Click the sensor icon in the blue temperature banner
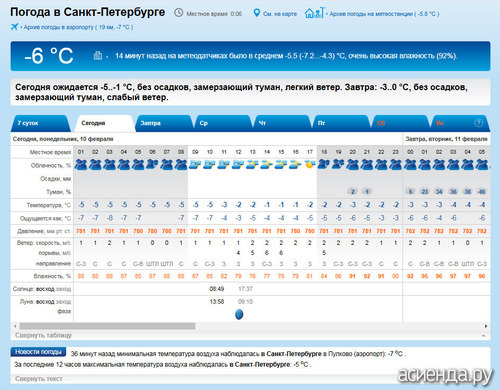Viewport: 500px width, 390px height. (98, 55)
